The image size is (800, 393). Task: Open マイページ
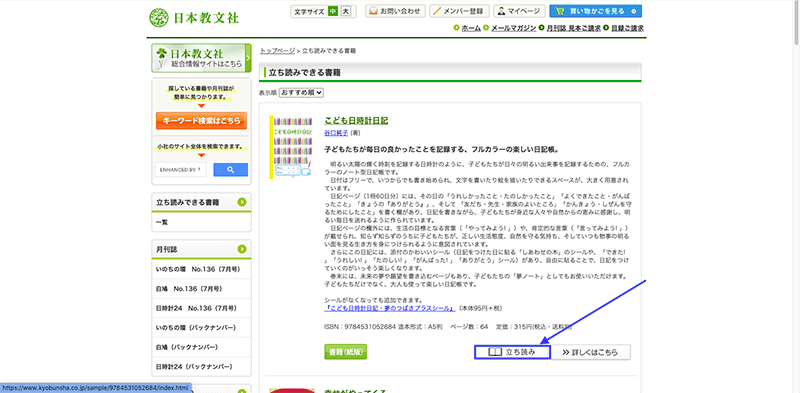(x=519, y=11)
